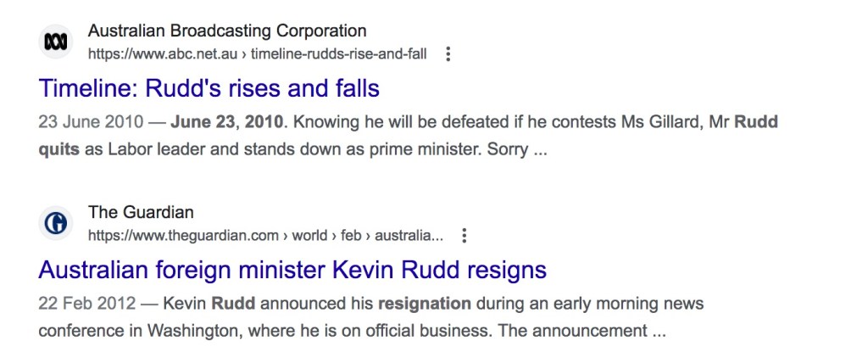Open the three-dot menu for the Guardian result
The width and height of the screenshot is (868, 352).
[464, 235]
